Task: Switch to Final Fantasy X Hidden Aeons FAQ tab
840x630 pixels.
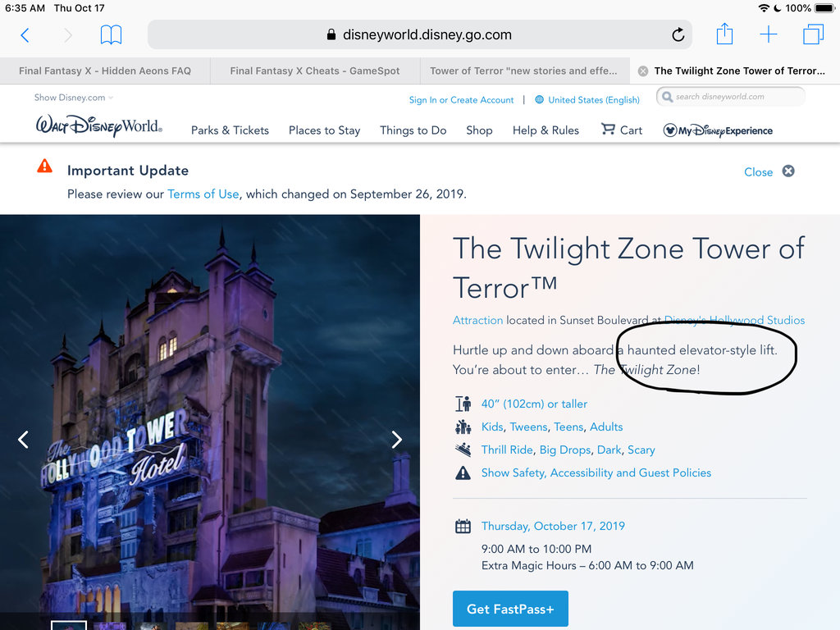Action: click(x=105, y=71)
